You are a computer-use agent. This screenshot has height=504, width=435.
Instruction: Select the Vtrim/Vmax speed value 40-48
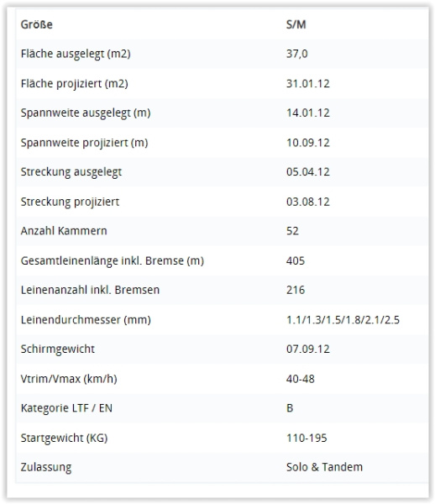300,379
